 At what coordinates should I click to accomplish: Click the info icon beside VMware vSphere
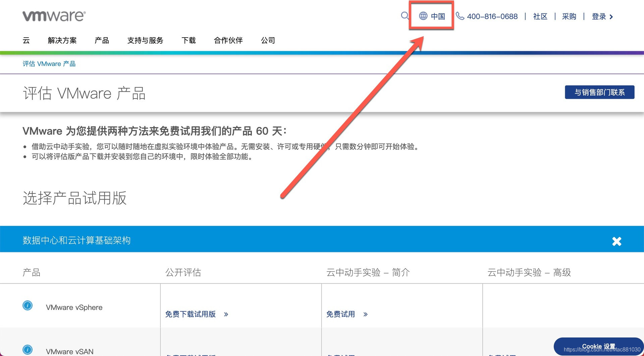pyautogui.click(x=28, y=305)
